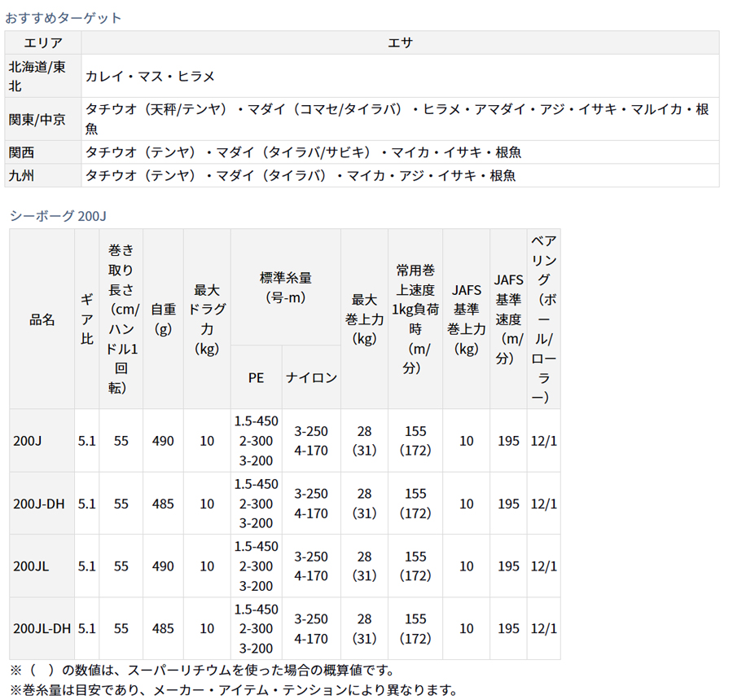The height and width of the screenshot is (700, 733).
Task: Click the カレイ・マス・ヒラメ bait cell
Action: pos(400,77)
